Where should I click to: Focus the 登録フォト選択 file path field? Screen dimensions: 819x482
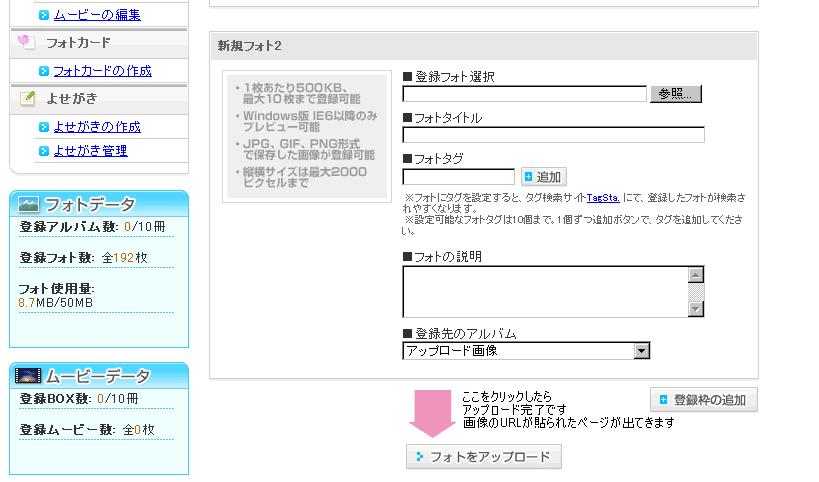[x=524, y=94]
